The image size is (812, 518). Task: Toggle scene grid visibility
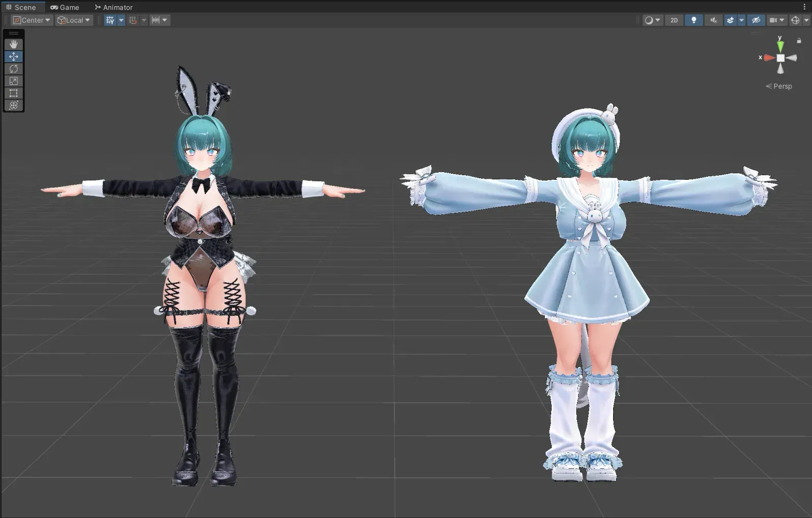coord(110,20)
